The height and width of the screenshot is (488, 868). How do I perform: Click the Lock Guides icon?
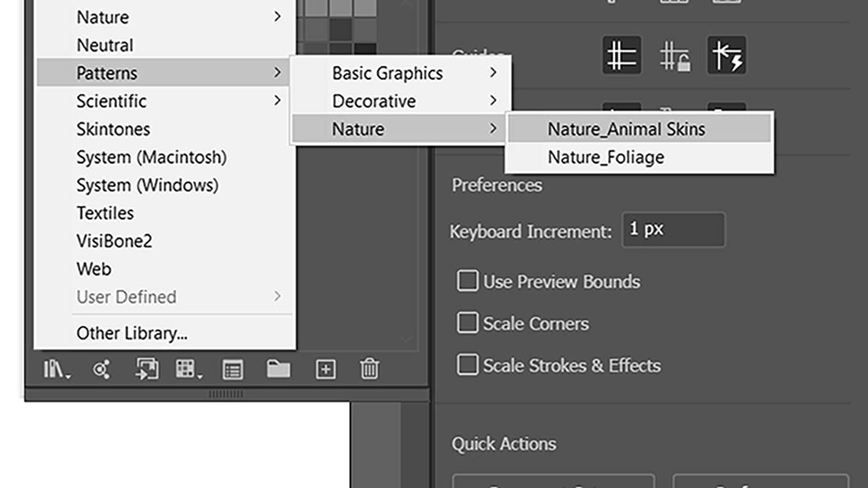pos(674,56)
